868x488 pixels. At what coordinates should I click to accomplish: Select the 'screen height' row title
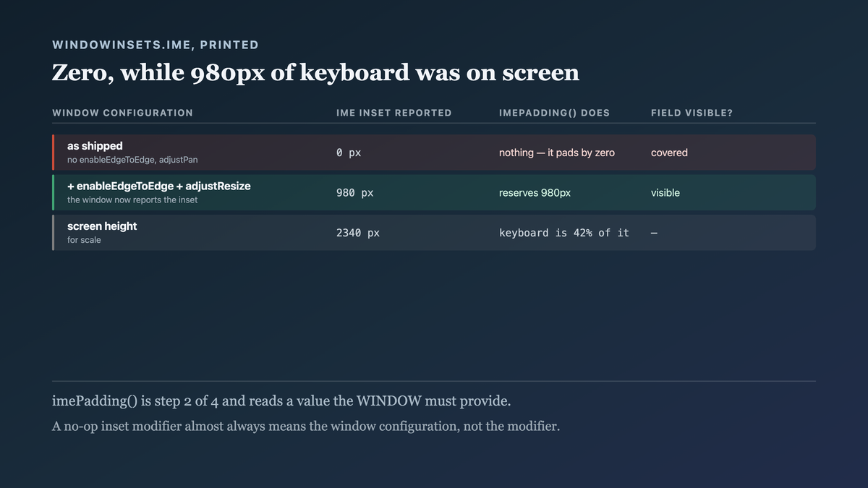(102, 226)
